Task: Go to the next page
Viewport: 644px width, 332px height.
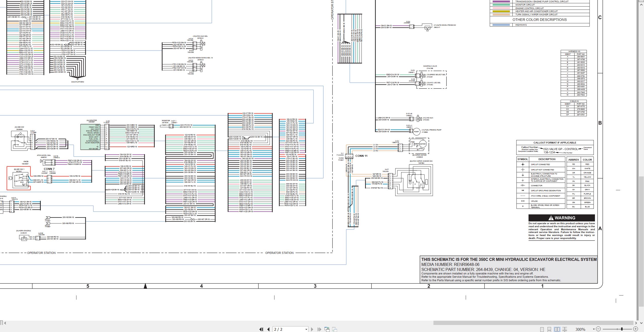Action: (x=312, y=329)
